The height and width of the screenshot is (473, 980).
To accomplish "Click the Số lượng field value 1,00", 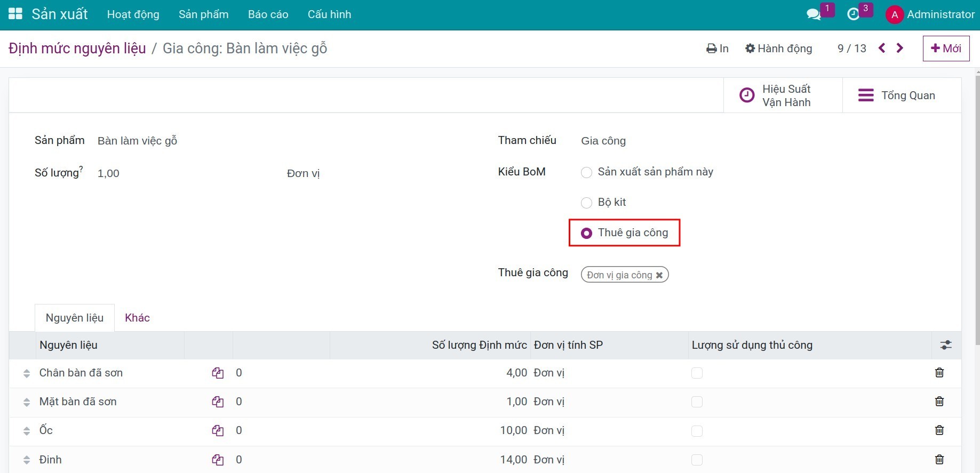I will [x=108, y=173].
